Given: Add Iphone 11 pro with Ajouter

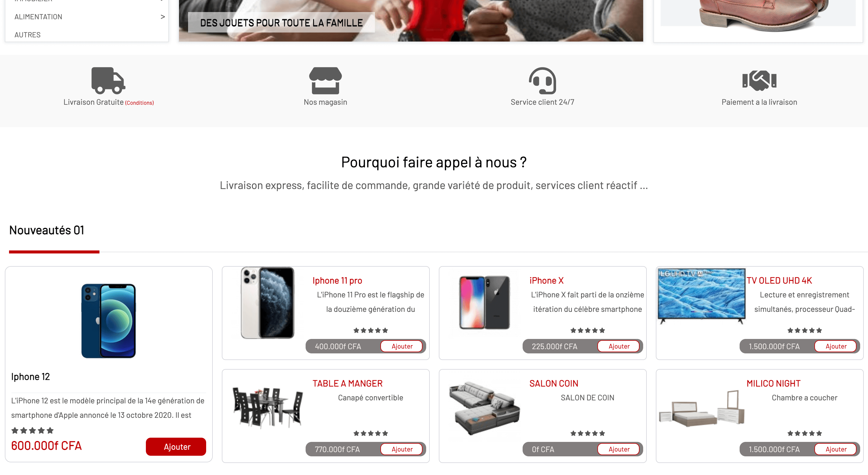Looking at the screenshot, I should pos(402,346).
